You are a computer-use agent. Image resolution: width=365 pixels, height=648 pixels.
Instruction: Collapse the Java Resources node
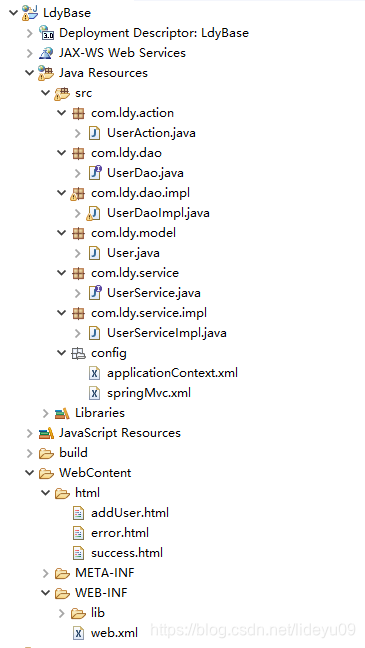29,73
